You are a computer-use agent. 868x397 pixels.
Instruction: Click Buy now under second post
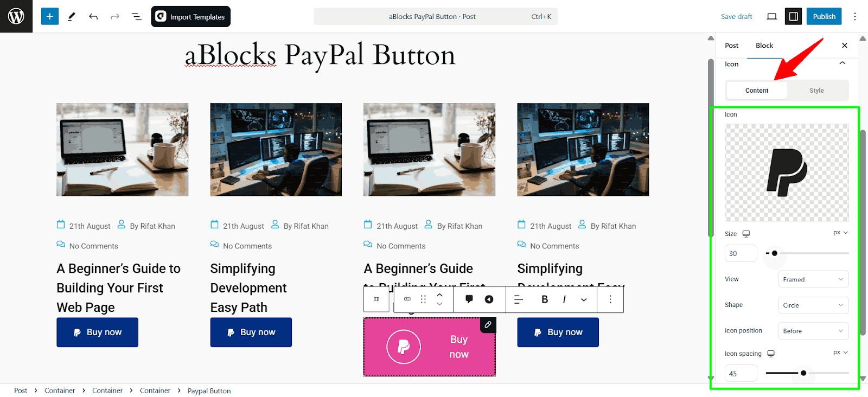click(x=251, y=332)
